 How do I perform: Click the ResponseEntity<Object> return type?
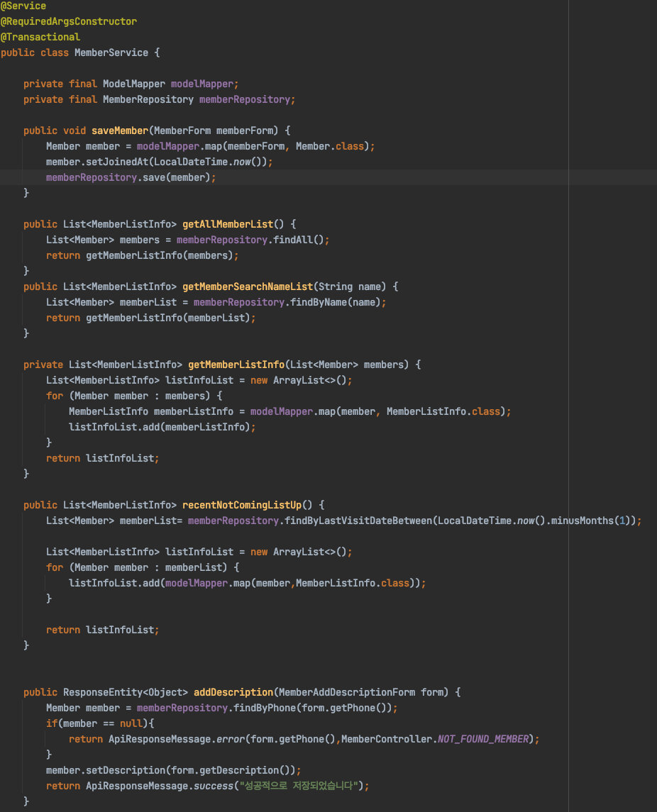point(126,692)
